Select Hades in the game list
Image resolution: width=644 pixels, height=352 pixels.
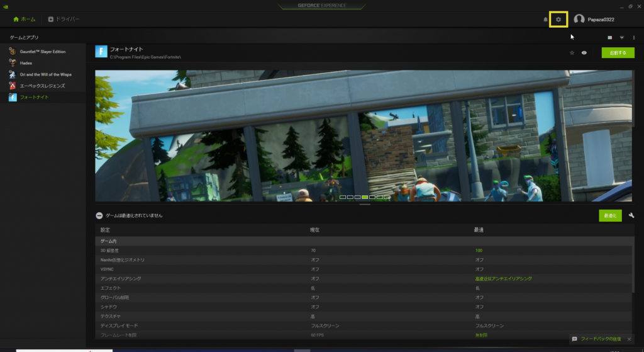coord(26,63)
